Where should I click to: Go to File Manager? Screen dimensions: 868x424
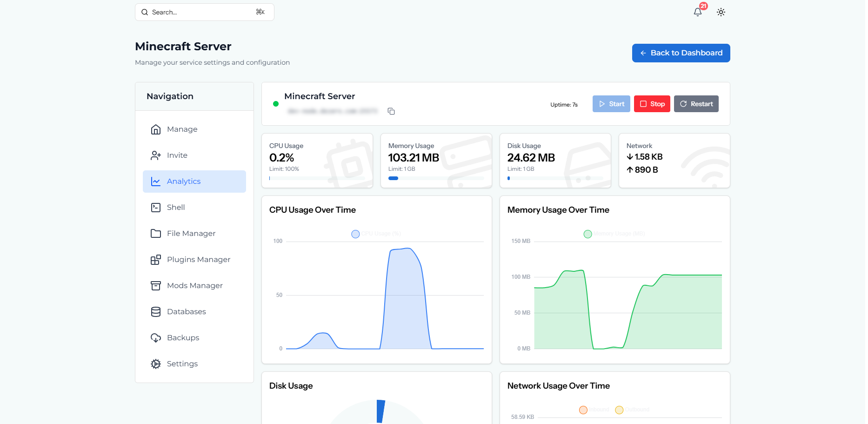click(194, 234)
